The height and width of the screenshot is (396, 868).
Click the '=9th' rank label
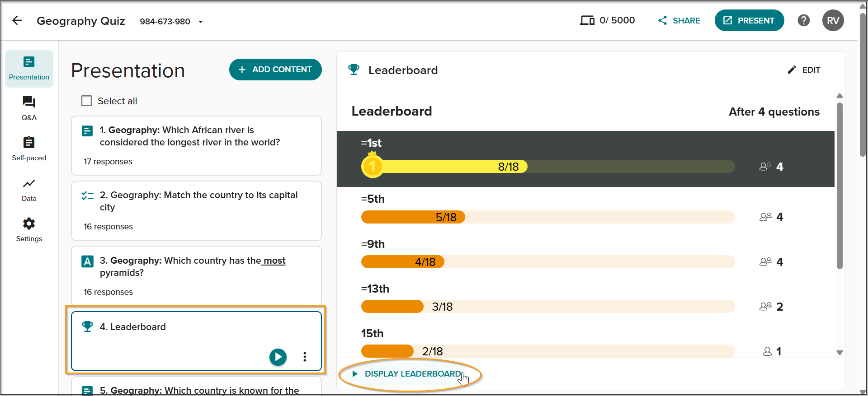pyautogui.click(x=373, y=244)
